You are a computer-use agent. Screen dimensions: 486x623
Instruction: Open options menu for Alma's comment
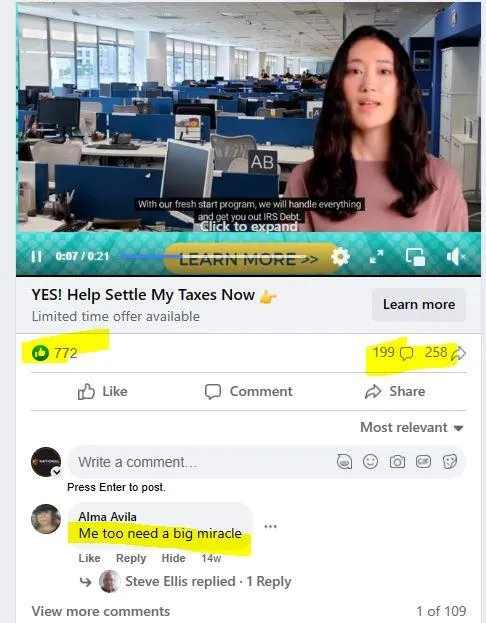tap(270, 527)
